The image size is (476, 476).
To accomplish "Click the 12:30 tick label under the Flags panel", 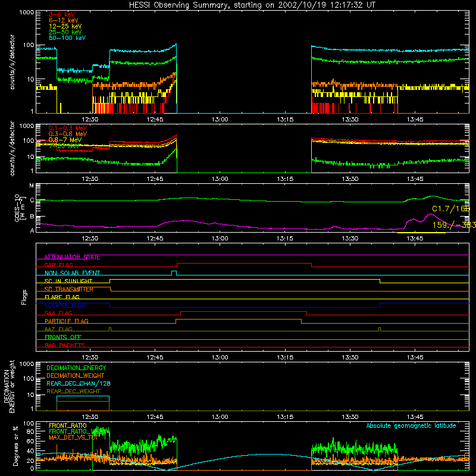I will 90,358.
